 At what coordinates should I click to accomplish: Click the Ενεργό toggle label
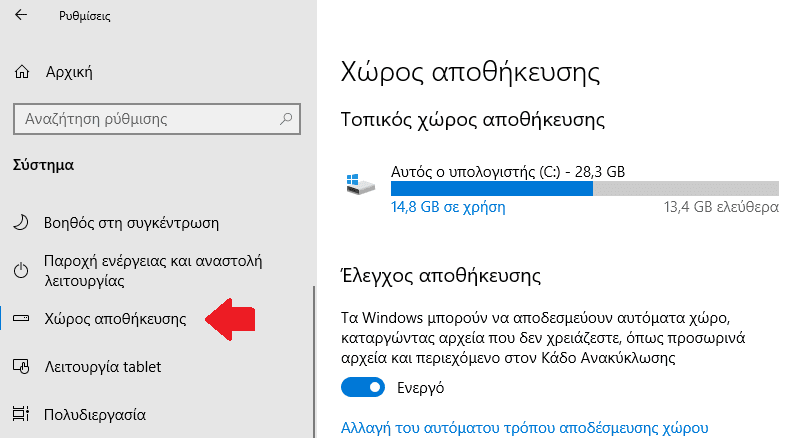421,388
